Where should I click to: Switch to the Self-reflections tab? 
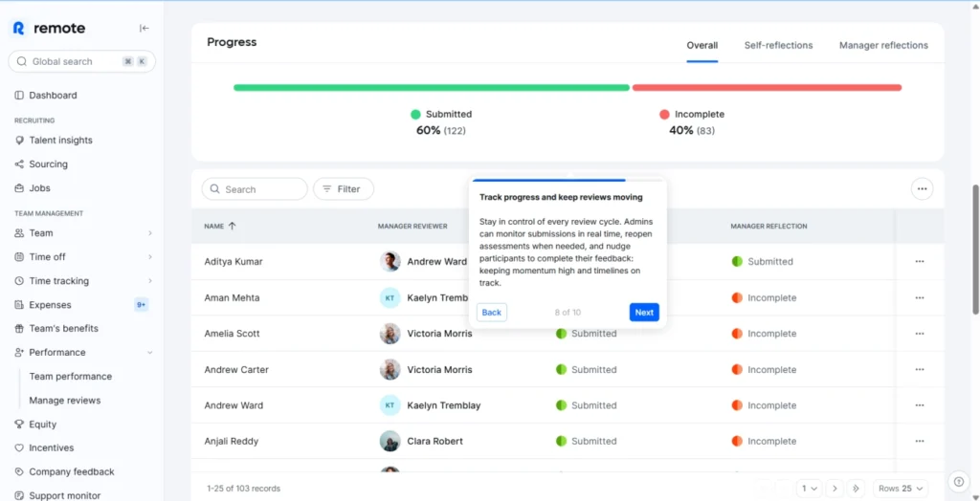pyautogui.click(x=778, y=45)
